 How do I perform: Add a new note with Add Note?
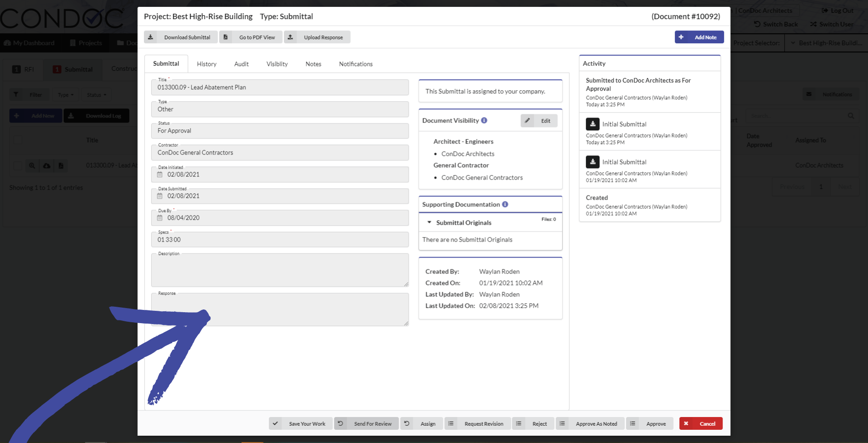699,37
